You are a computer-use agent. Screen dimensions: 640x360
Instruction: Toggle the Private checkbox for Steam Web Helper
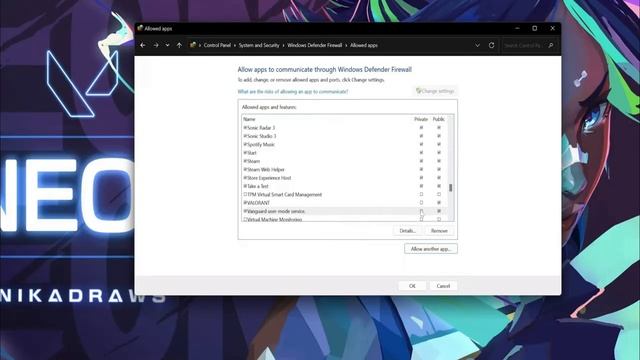[x=421, y=169]
